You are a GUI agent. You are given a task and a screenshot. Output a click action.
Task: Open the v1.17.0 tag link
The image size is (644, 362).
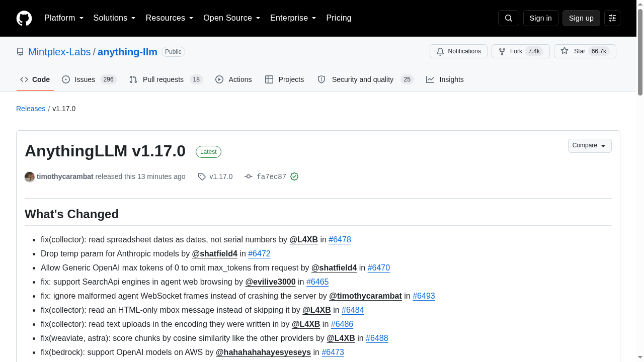tap(221, 176)
